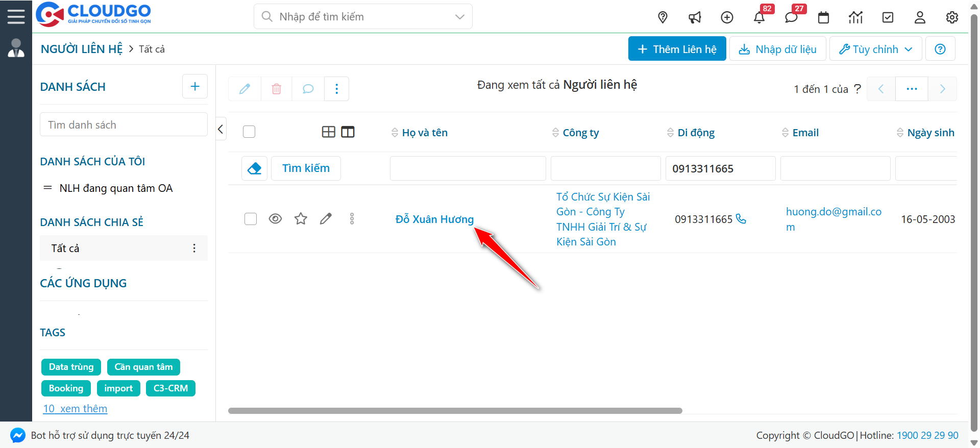
Task: Open notifications bell with 82 badge
Action: click(x=759, y=17)
